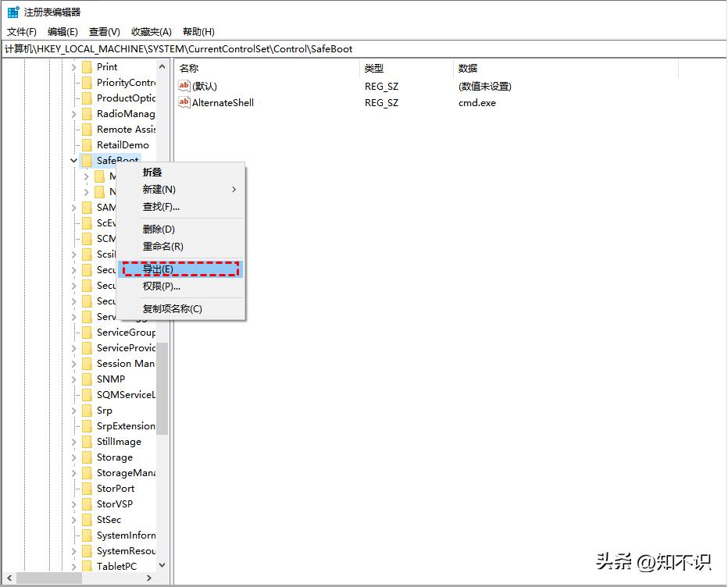Collapse the SafeBoot tree node
Image resolution: width=728 pixels, height=587 pixels.
tap(73, 160)
